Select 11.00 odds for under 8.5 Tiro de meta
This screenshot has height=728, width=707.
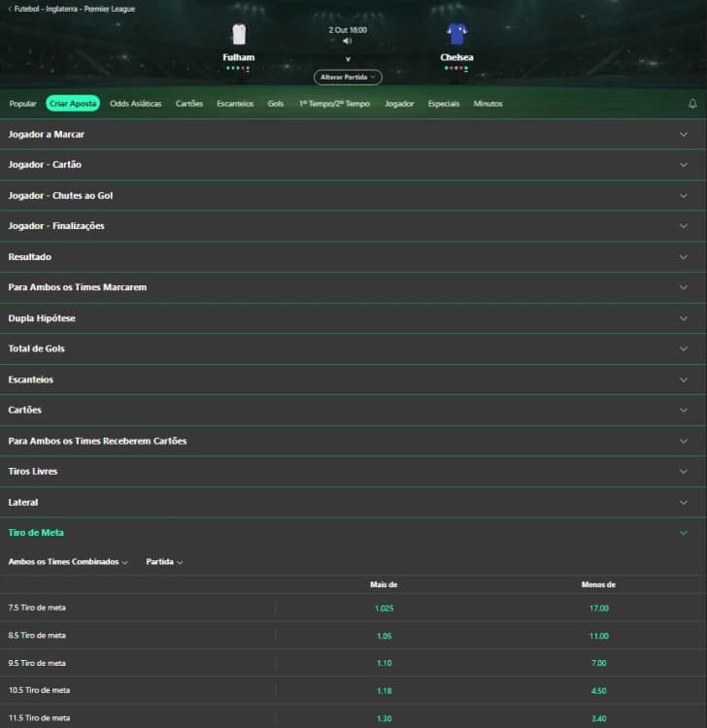[599, 636]
